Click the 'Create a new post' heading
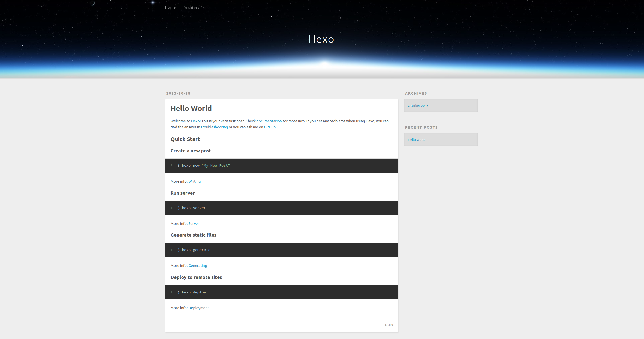Image resolution: width=644 pixels, height=339 pixels. point(191,151)
